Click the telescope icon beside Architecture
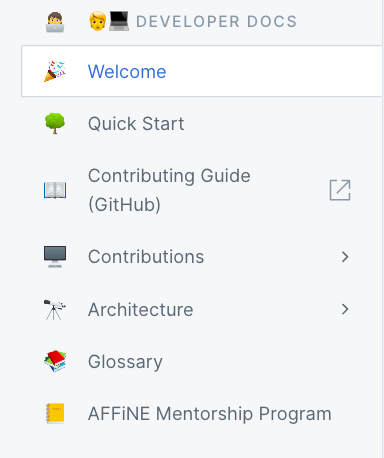Viewport: 384px width, 458px height. point(55,309)
